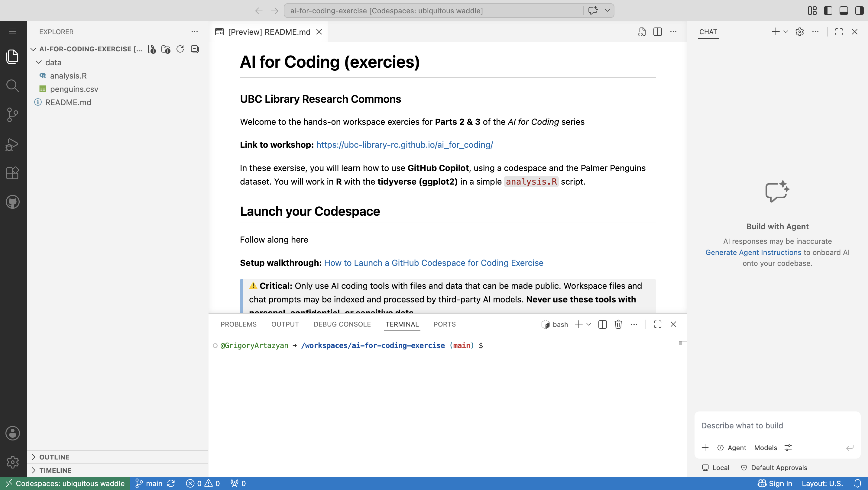Open the Run and Debug view
The image size is (868, 490).
[x=13, y=144]
